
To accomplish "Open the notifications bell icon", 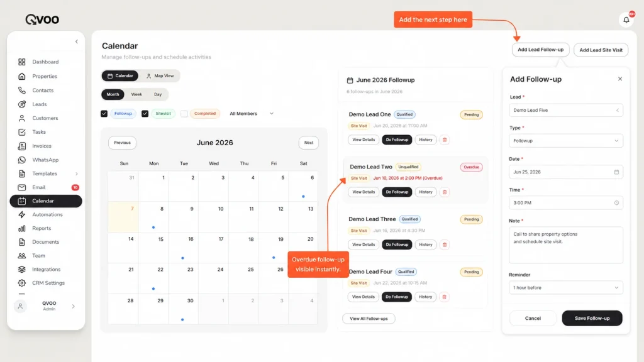I will [626, 19].
